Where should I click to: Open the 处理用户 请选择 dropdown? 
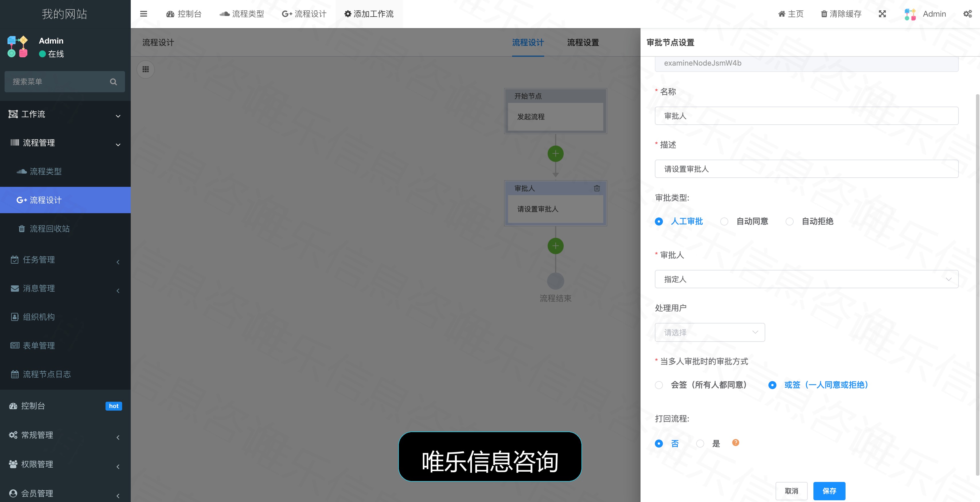710,332
